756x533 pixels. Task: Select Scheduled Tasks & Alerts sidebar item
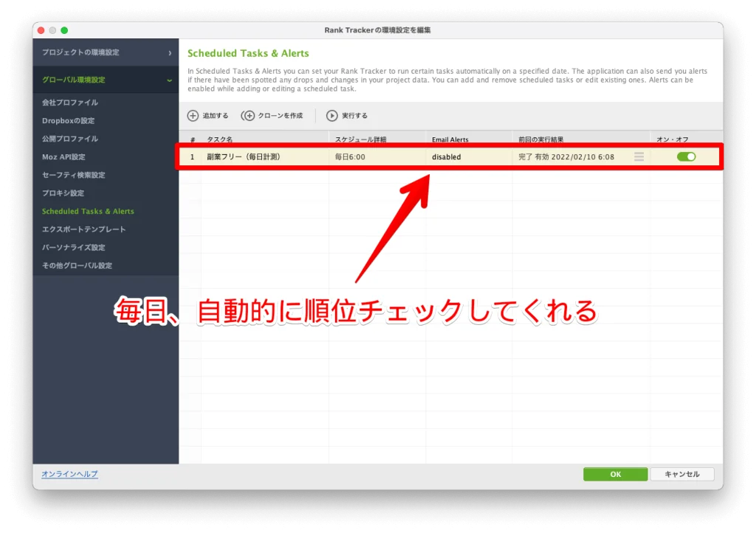tap(88, 211)
